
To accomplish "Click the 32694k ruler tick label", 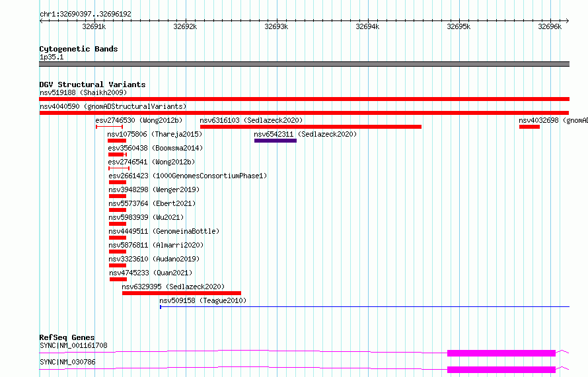I will tap(367, 26).
